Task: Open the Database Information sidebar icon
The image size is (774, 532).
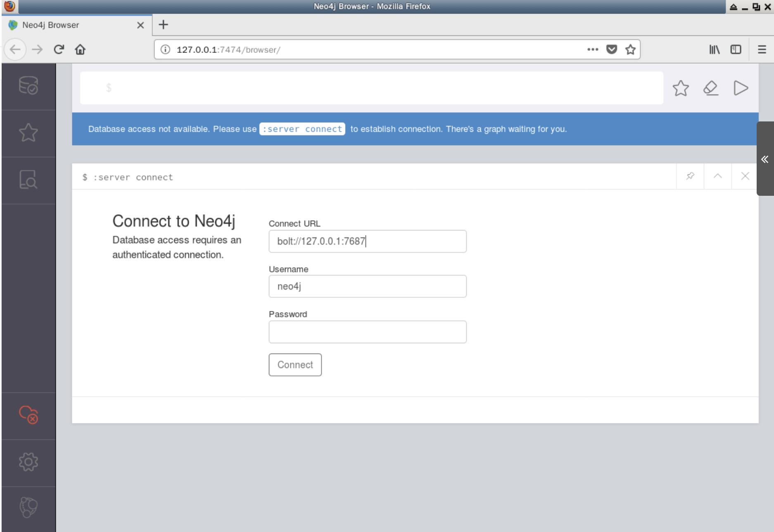Action: pos(28,85)
